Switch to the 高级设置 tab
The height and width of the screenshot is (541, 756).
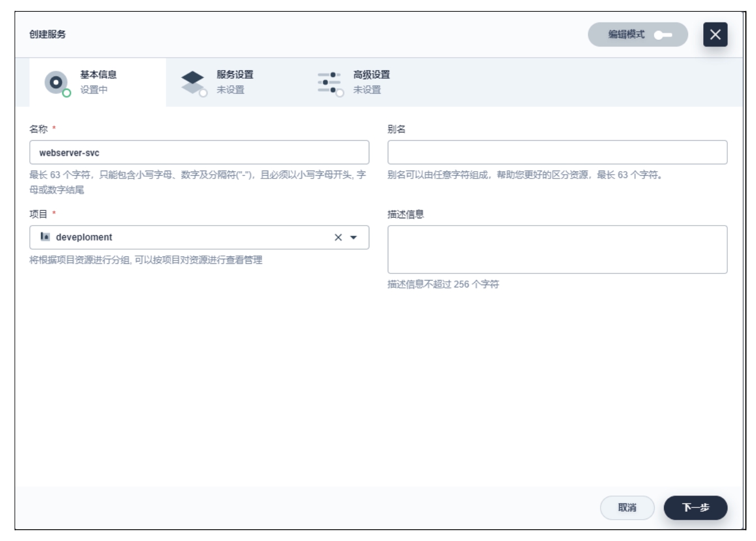tap(371, 82)
